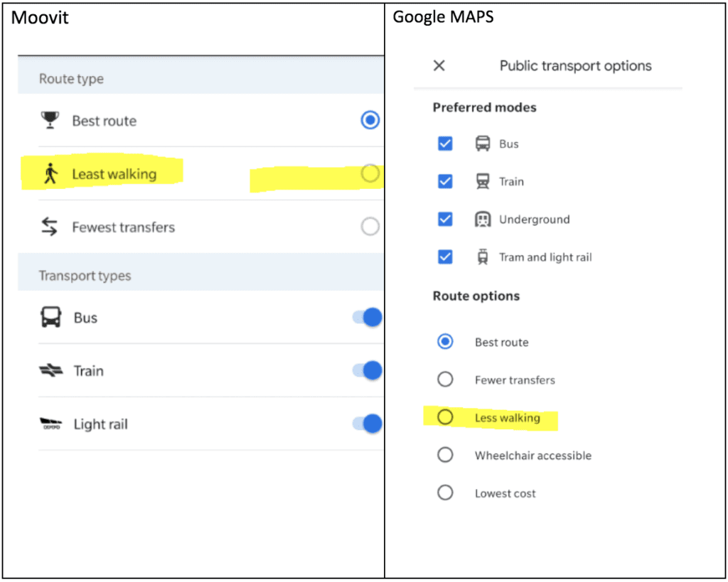Click the 'Underground' label in Google Maps

click(535, 220)
